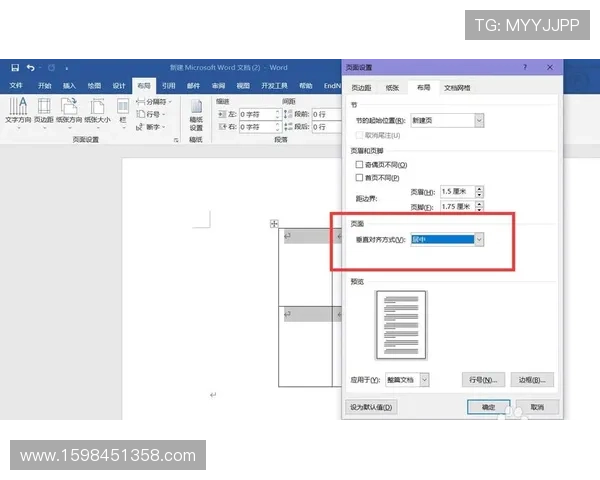Switch to the 引用 ribbon tab
This screenshot has width=600, height=480.
(x=168, y=85)
